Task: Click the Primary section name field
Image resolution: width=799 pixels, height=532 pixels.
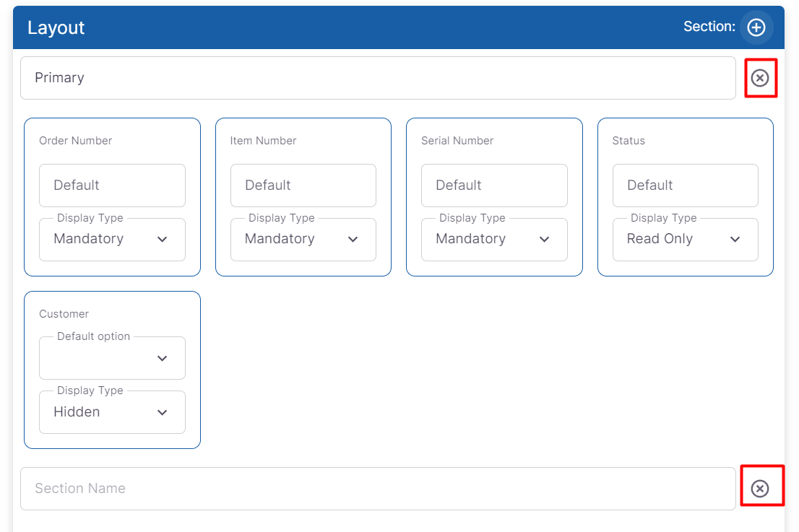Action: click(x=377, y=78)
